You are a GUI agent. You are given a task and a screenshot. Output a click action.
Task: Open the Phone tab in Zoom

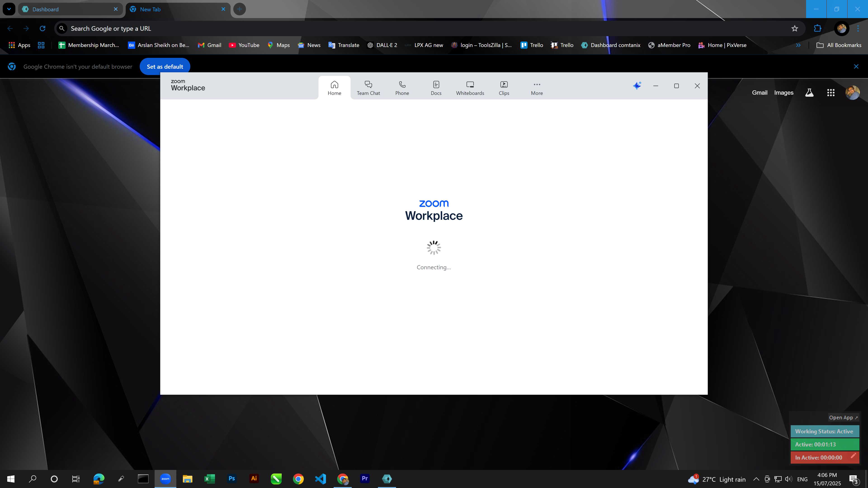402,88
